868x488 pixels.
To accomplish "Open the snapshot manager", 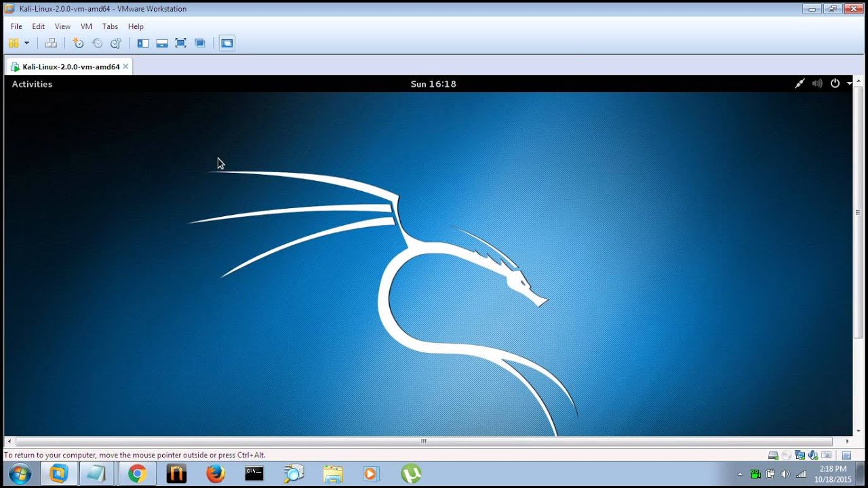I will coord(116,43).
